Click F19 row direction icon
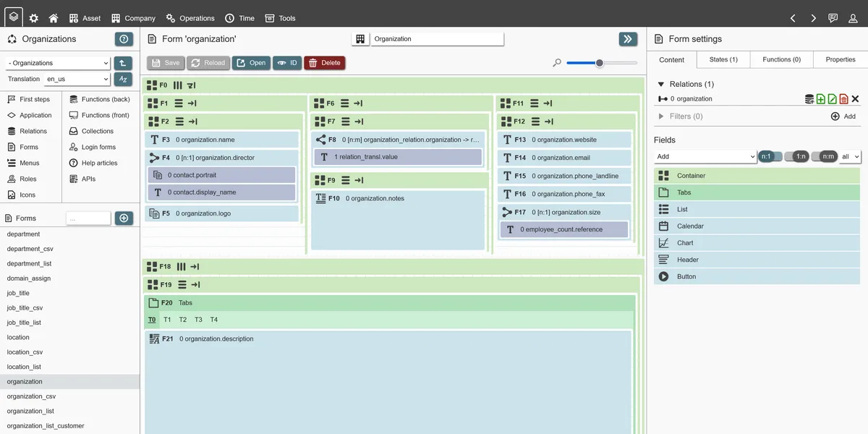 [x=182, y=284]
